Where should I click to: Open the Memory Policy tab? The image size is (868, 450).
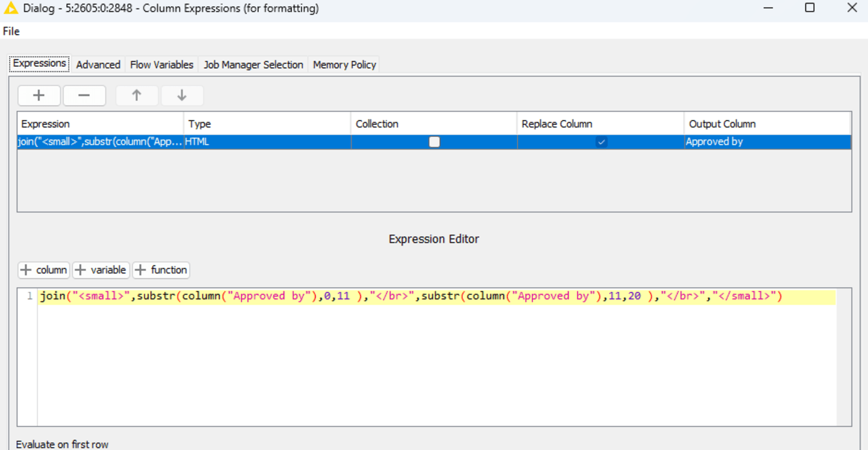click(x=344, y=64)
